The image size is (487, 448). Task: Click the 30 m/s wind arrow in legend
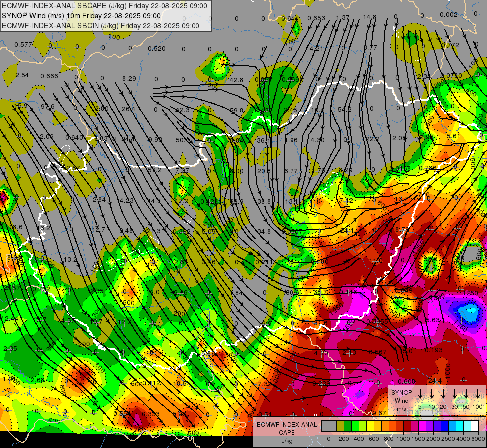pos(454,394)
